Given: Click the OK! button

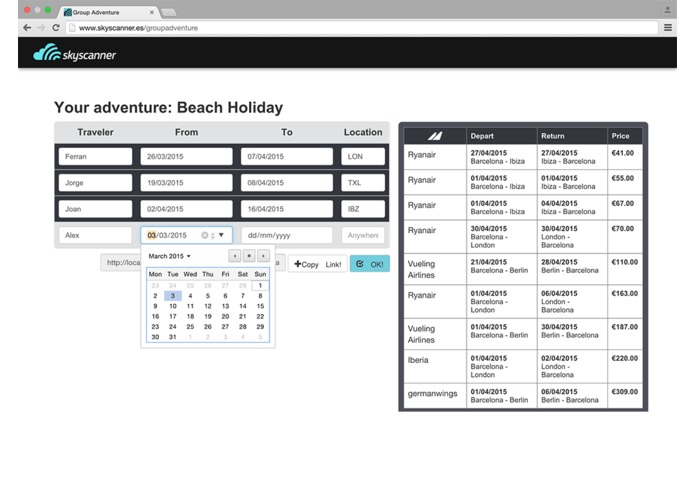Looking at the screenshot, I should pyautogui.click(x=370, y=264).
